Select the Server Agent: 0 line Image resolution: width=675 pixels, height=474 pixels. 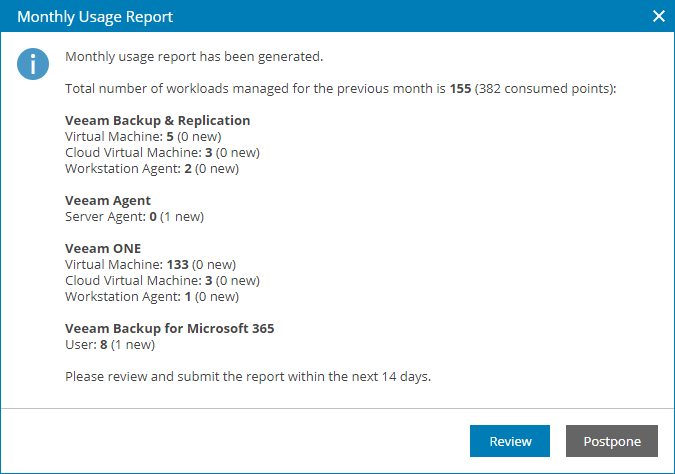140,216
